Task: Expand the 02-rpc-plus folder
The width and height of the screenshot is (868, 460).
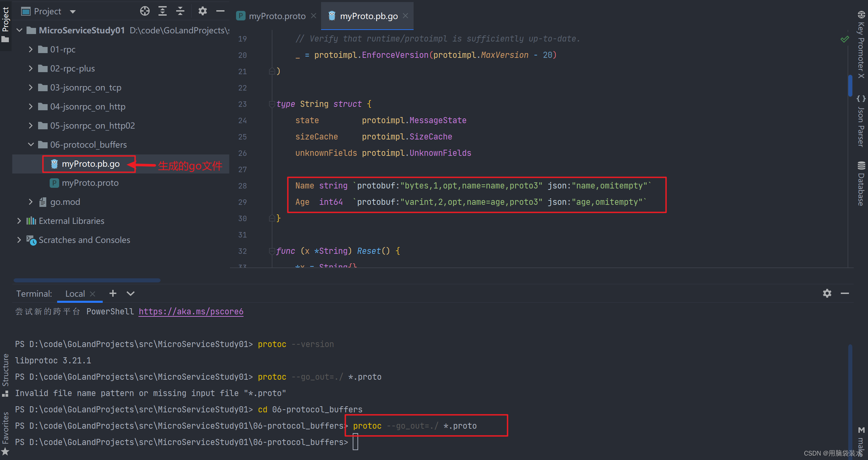Action: pyautogui.click(x=31, y=68)
